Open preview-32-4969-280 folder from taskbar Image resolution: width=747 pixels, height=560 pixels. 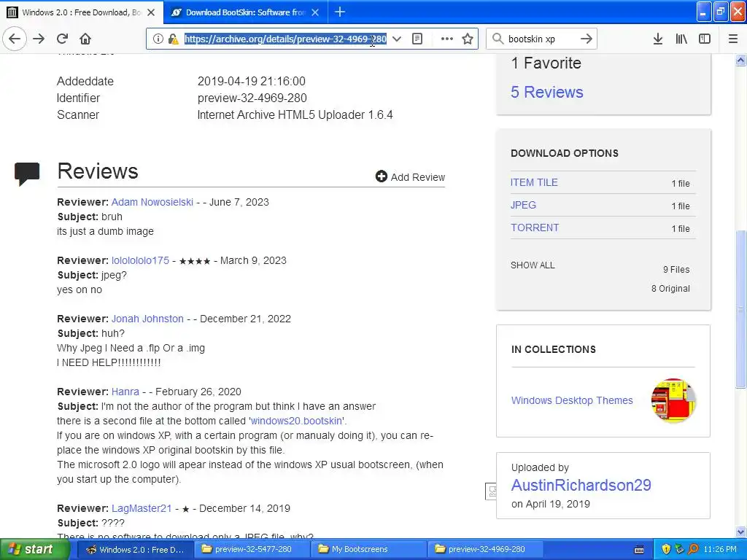point(485,550)
